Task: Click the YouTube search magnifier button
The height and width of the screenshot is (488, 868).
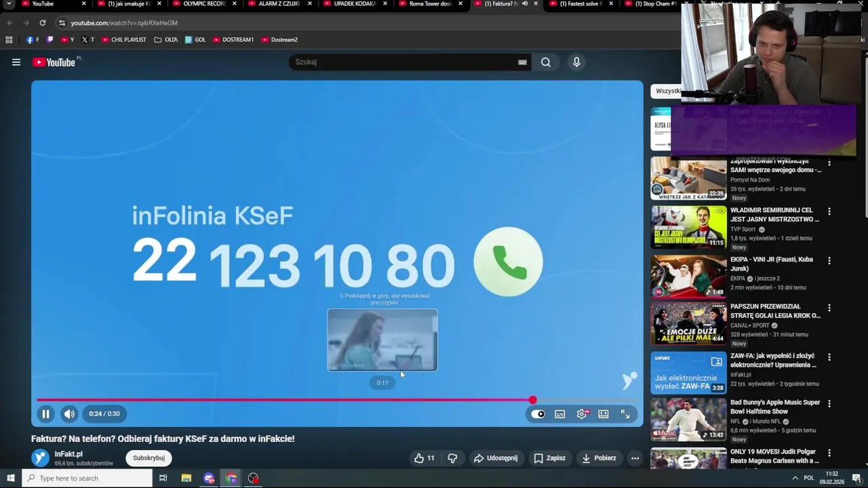Action: 545,62
